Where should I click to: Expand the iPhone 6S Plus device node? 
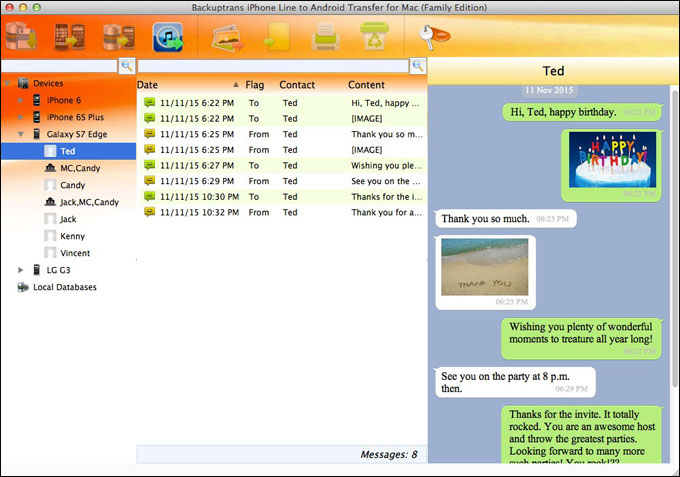tap(20, 117)
